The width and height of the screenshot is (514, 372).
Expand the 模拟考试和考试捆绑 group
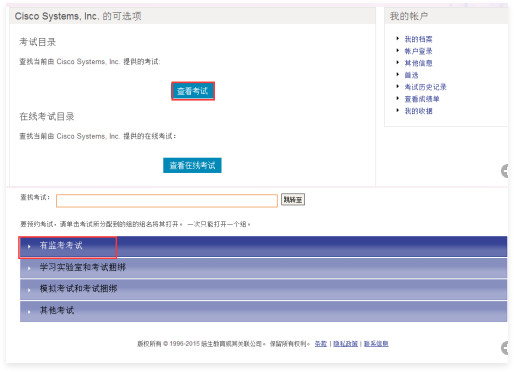pyautogui.click(x=263, y=289)
